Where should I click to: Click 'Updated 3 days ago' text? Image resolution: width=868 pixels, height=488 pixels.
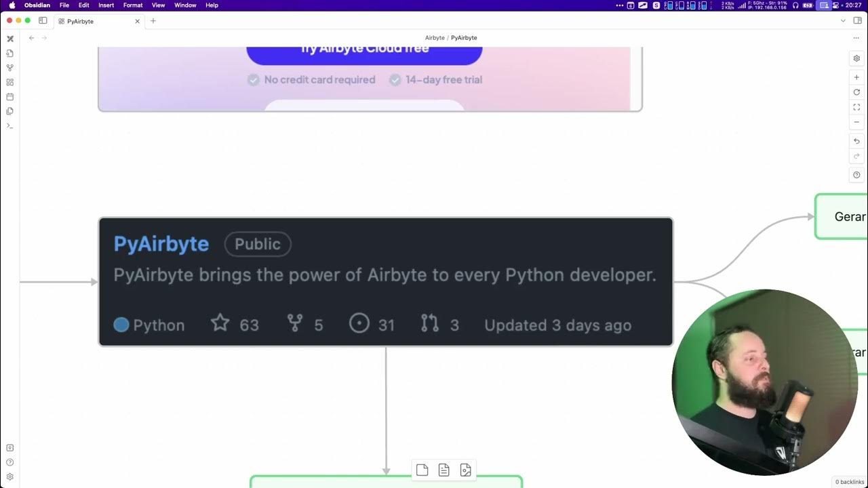[558, 325]
